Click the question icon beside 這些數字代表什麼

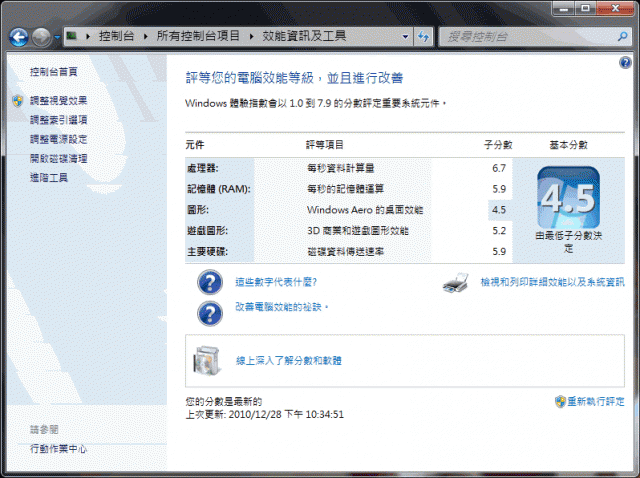(x=210, y=282)
